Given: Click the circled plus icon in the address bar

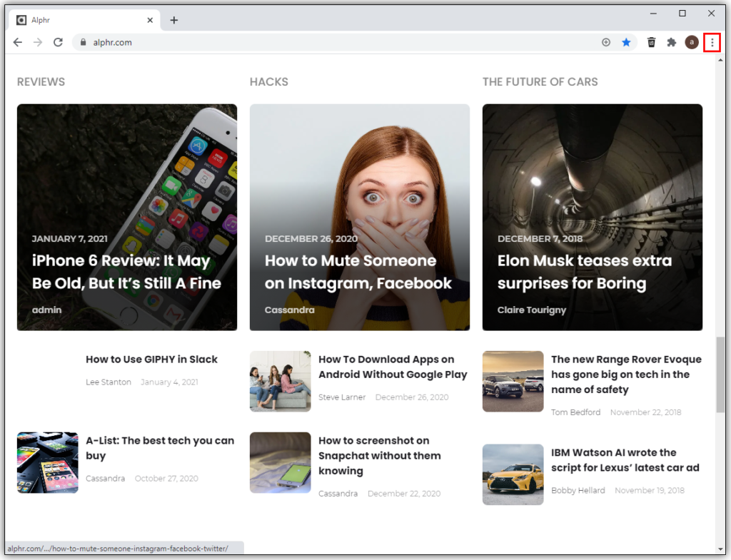Looking at the screenshot, I should [606, 42].
